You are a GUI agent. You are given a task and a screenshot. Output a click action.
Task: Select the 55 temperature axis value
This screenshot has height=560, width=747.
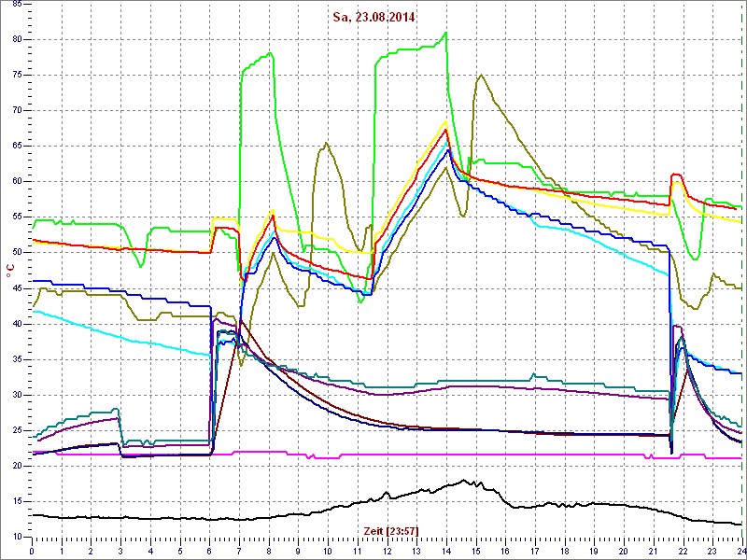coord(16,217)
